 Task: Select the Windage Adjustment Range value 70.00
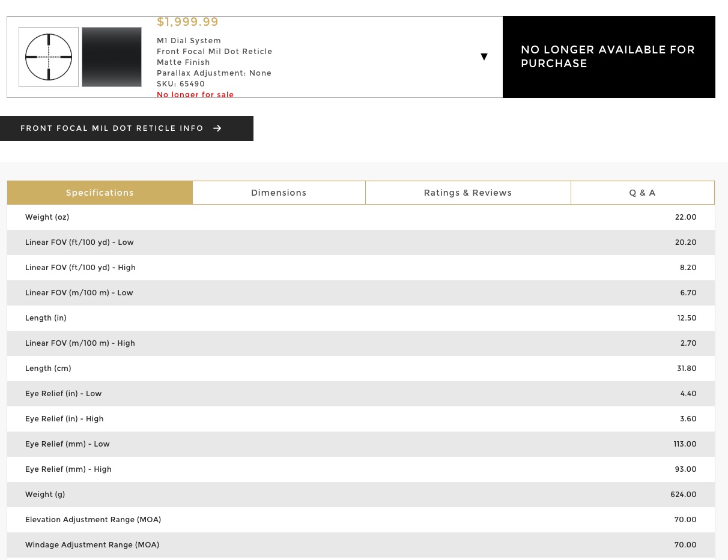[x=685, y=545]
